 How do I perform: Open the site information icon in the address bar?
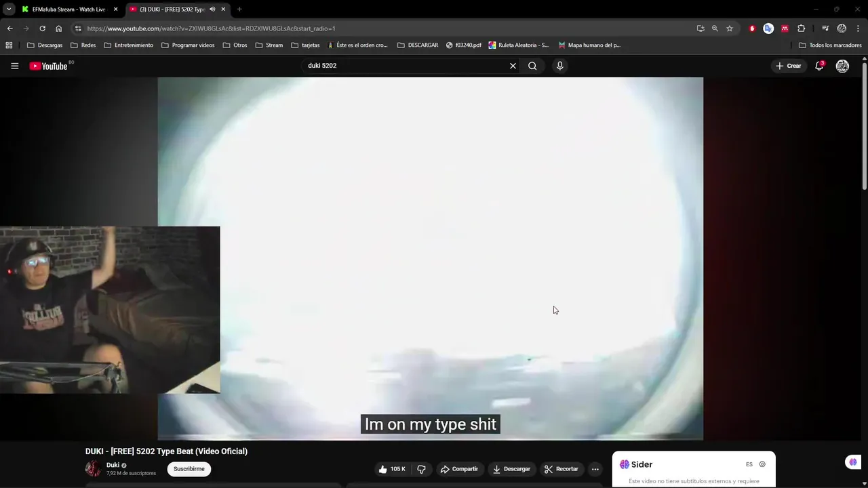point(78,28)
